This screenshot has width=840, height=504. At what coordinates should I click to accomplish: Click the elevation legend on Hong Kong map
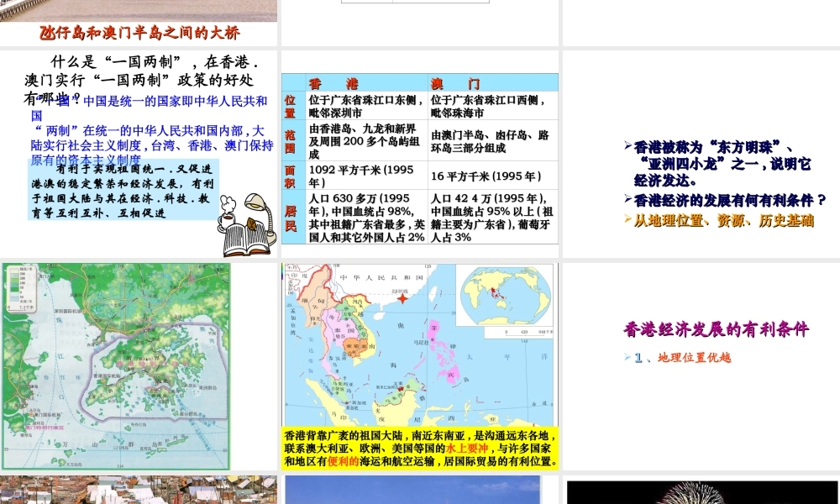(x=22, y=288)
